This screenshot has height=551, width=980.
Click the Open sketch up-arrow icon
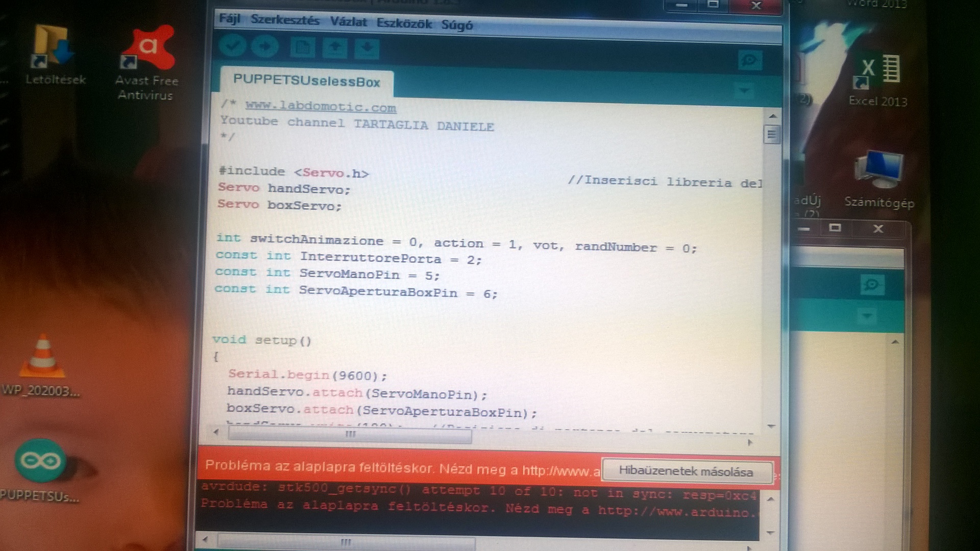[x=335, y=49]
